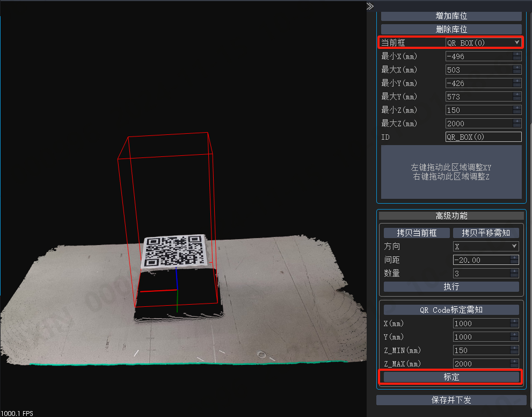
Task: Click the 增加库位 button
Action: pos(451,16)
